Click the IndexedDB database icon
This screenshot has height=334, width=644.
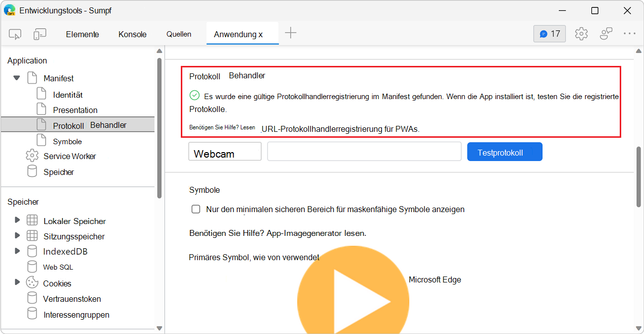(32, 251)
